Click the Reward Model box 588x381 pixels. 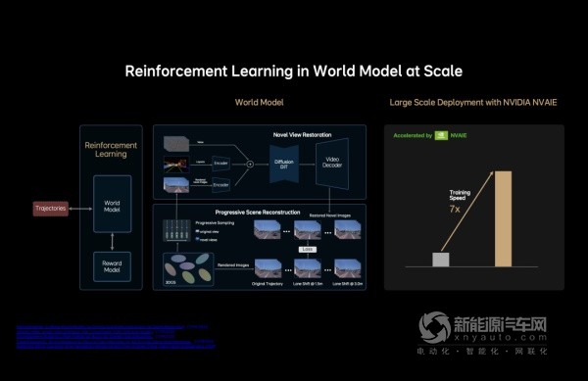pyautogui.click(x=112, y=266)
